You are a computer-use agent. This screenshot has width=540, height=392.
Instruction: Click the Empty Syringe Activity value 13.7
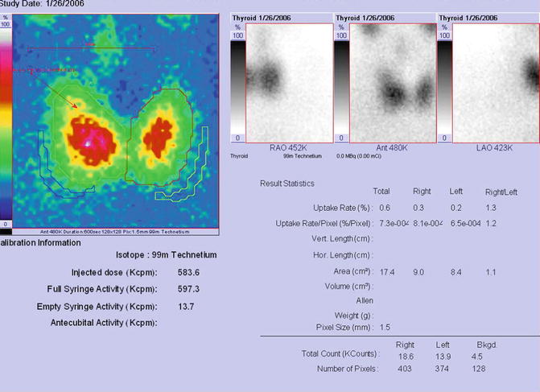point(186,307)
